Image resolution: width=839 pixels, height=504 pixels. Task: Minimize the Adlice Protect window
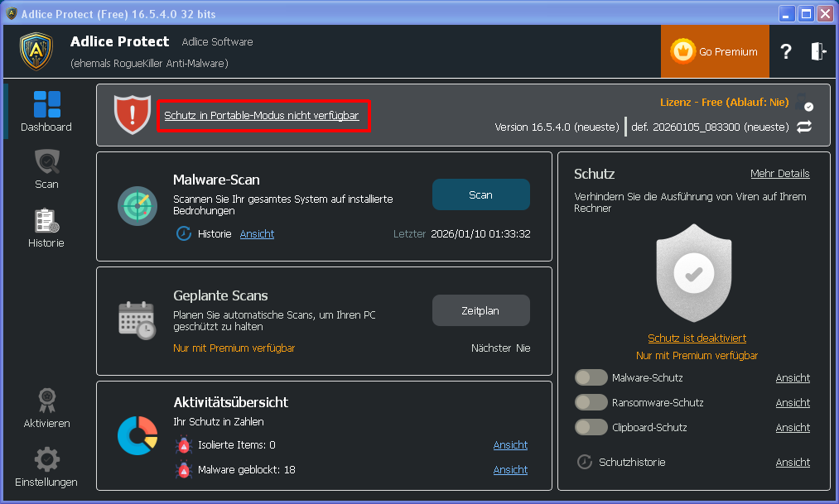pos(786,13)
